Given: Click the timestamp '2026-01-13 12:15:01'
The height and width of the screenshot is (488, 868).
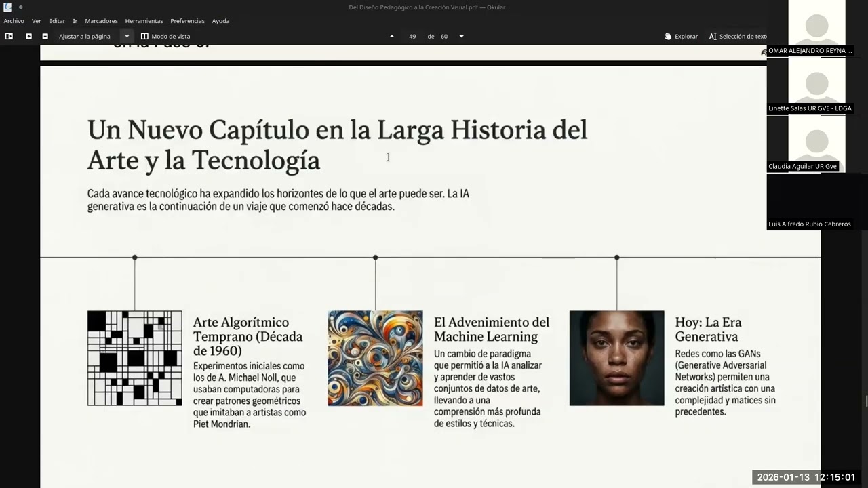Looking at the screenshot, I should click(x=806, y=477).
